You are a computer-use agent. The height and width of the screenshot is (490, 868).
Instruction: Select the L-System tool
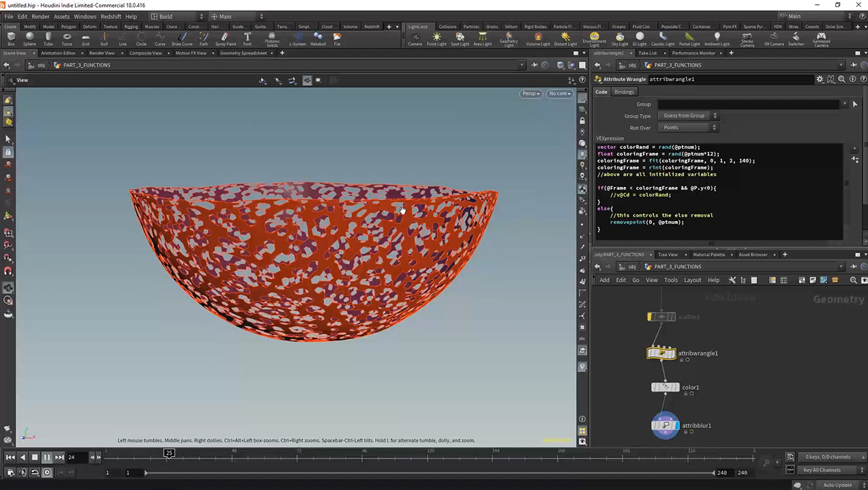pyautogui.click(x=298, y=38)
